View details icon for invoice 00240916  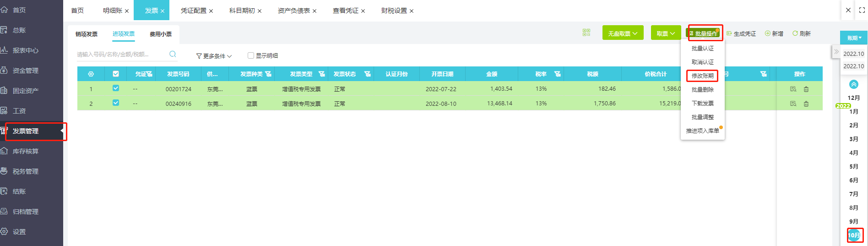[x=793, y=104]
